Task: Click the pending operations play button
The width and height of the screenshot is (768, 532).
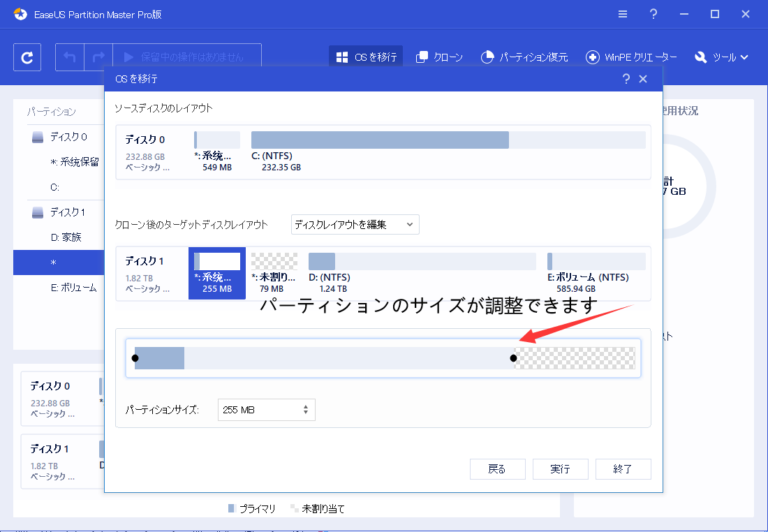Action: tap(187, 57)
